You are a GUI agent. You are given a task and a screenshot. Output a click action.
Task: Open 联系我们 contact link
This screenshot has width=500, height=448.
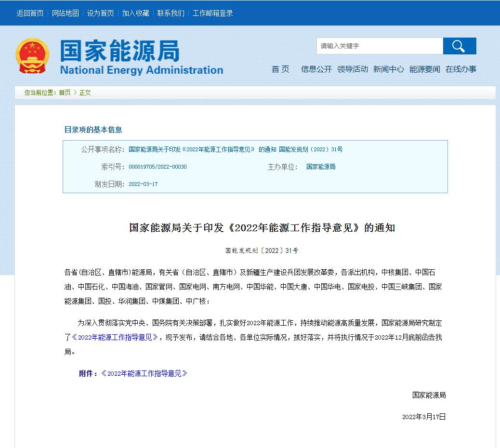tap(171, 13)
